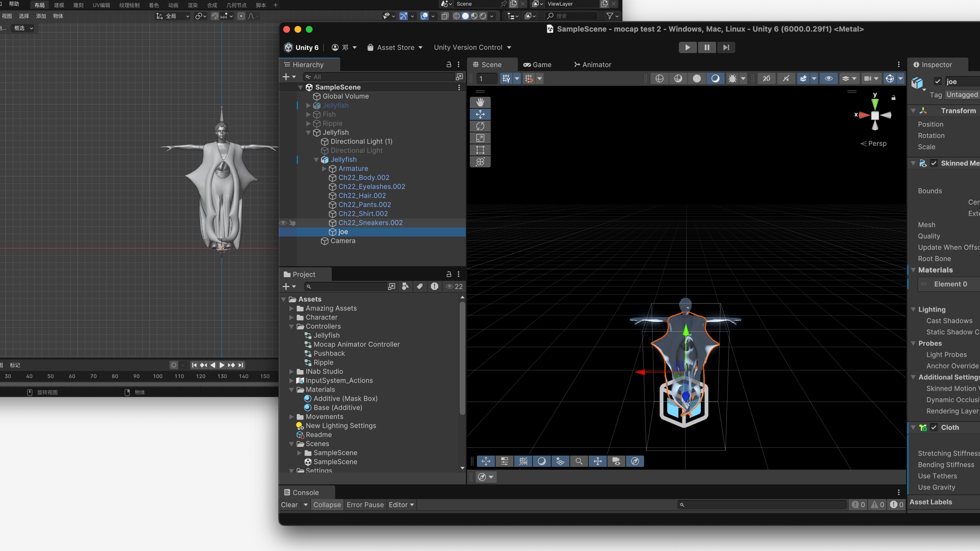Switch to the Game tab
Image resolution: width=980 pixels, height=551 pixels.
click(x=537, y=65)
